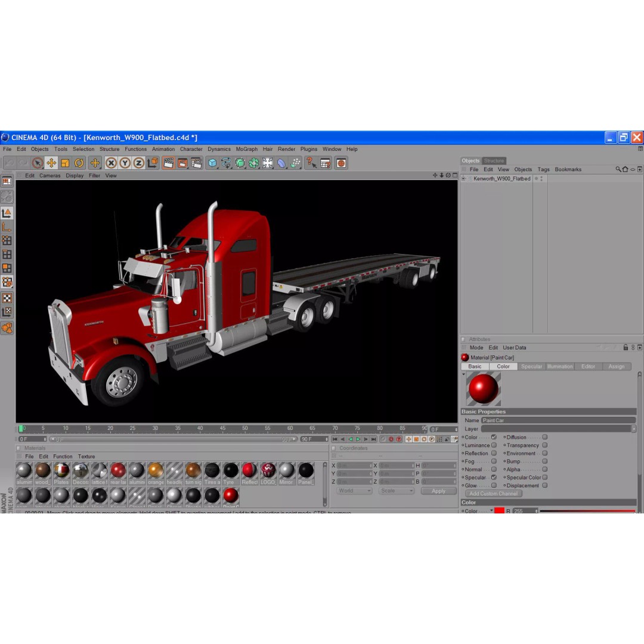Open the Illumination tab in Attributes
Viewport: 644px width, 644px height.
click(x=560, y=366)
